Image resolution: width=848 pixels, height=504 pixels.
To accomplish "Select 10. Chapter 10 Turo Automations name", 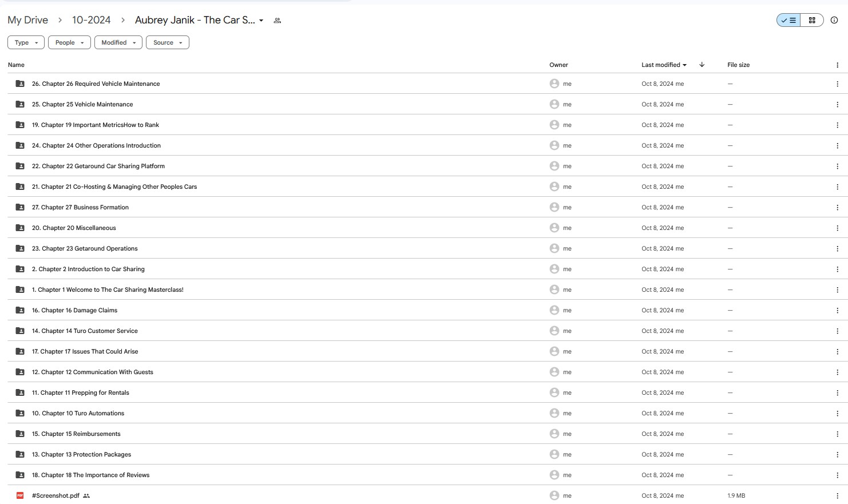I will tap(78, 413).
